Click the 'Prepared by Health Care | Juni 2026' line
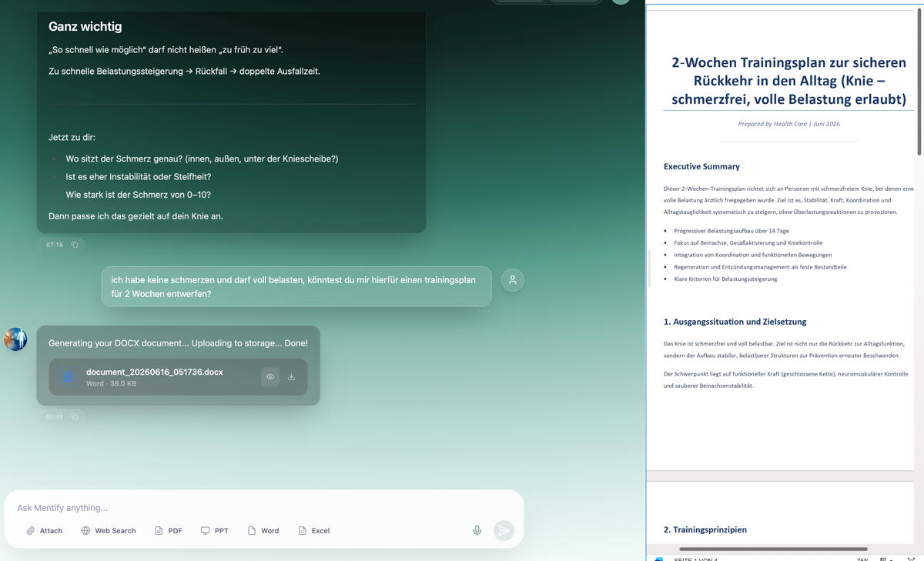The width and height of the screenshot is (924, 561). click(x=788, y=124)
